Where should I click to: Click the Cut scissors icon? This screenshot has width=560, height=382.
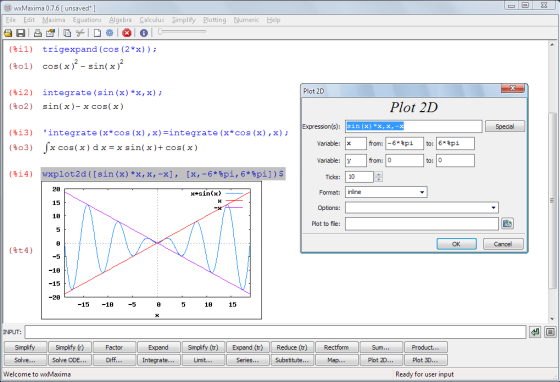click(x=80, y=33)
